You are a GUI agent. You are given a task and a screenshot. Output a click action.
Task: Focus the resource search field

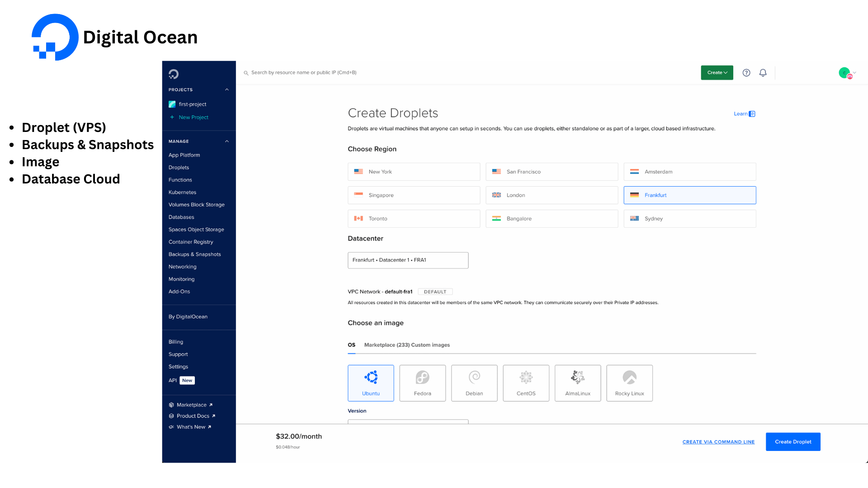(x=304, y=73)
